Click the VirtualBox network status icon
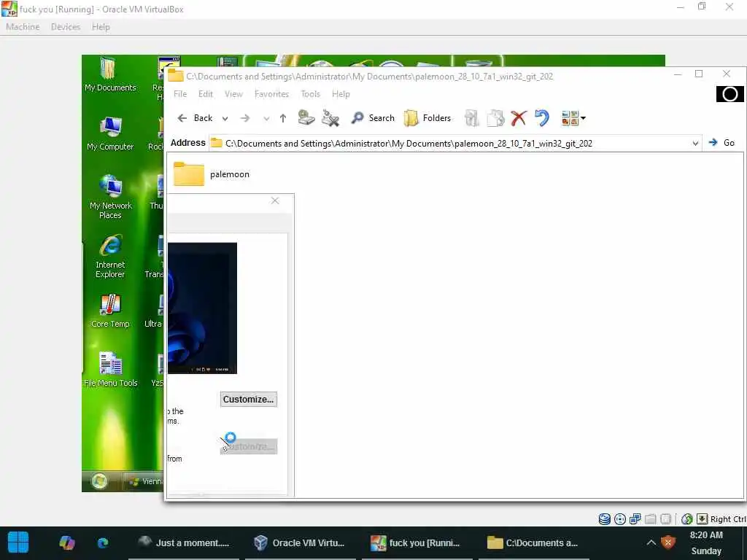This screenshot has height=560, width=747. (x=635, y=519)
